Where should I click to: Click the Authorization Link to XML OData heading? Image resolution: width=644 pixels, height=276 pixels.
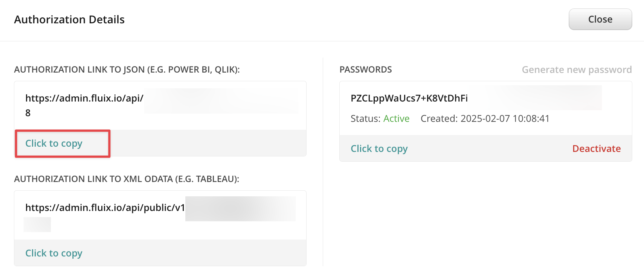[127, 179]
